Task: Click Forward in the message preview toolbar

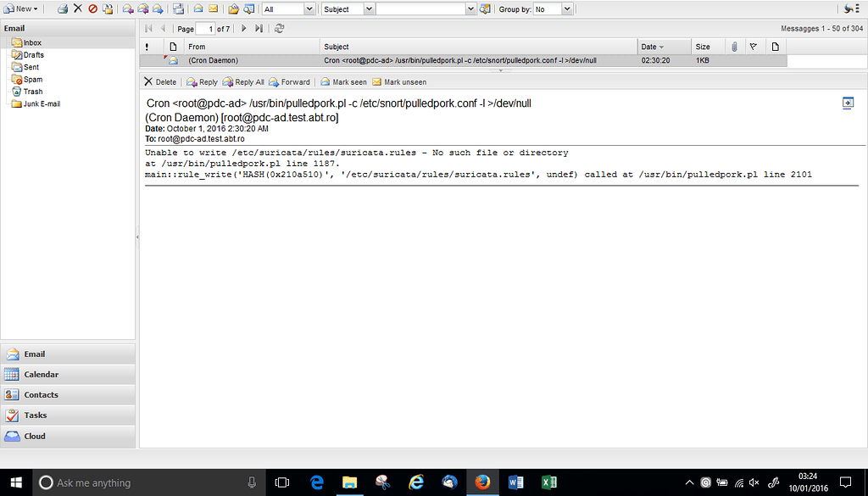Action: point(290,82)
